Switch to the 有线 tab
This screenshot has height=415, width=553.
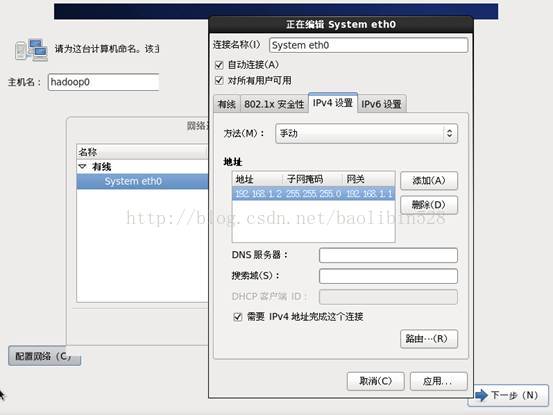point(227,104)
